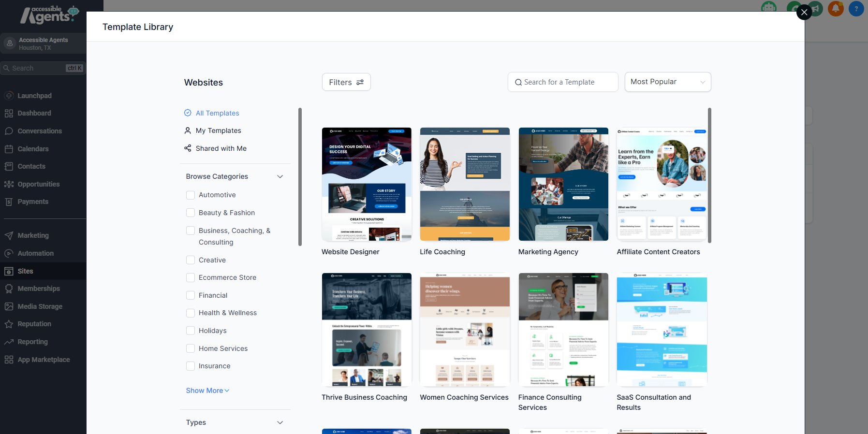
Task: Click the Accessible Agents account avatar icon
Action: (x=10, y=43)
